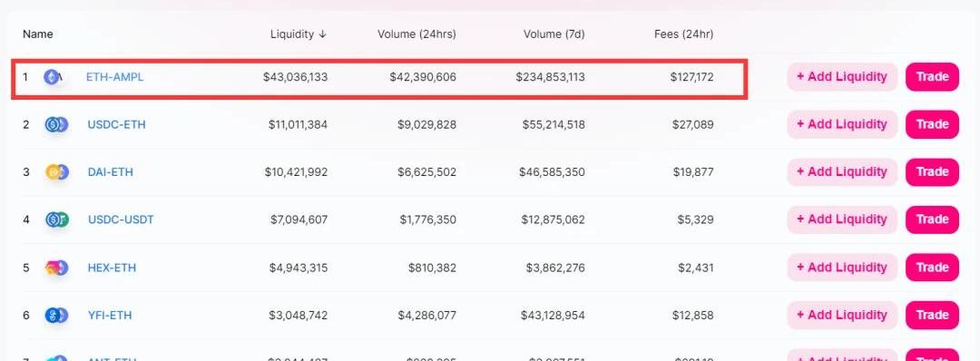Click the HEX-ETH token pair icon
This screenshot has width=980, height=361.
tap(56, 268)
